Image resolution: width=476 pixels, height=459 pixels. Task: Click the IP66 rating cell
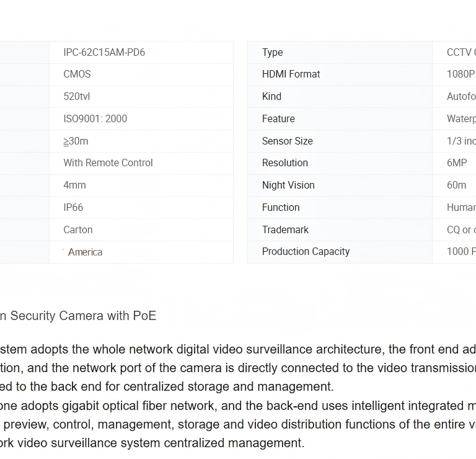[73, 208]
